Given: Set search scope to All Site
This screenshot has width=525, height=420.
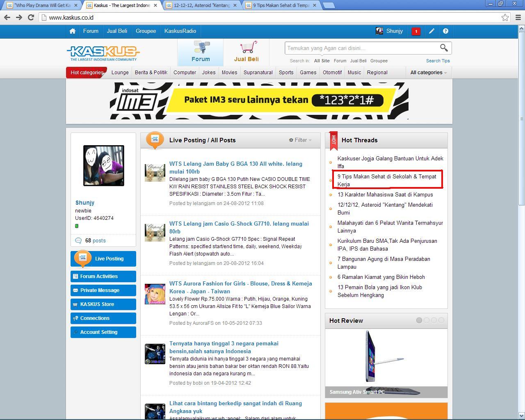Looking at the screenshot, I should point(322,61).
